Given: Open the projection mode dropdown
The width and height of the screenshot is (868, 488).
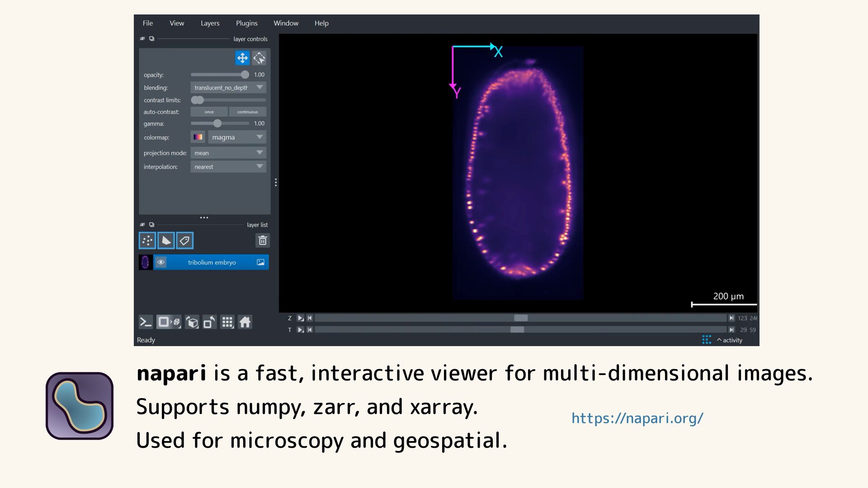Looking at the screenshot, I should click(228, 153).
